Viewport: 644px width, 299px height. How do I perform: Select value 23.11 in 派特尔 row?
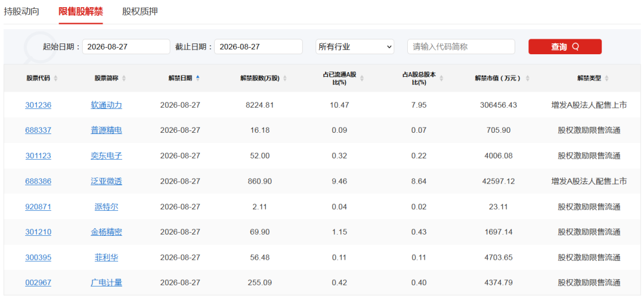tap(498, 207)
